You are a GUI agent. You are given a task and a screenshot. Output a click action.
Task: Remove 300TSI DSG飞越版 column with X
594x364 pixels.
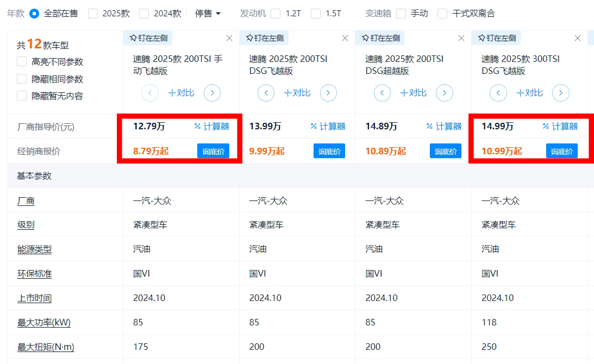point(578,38)
